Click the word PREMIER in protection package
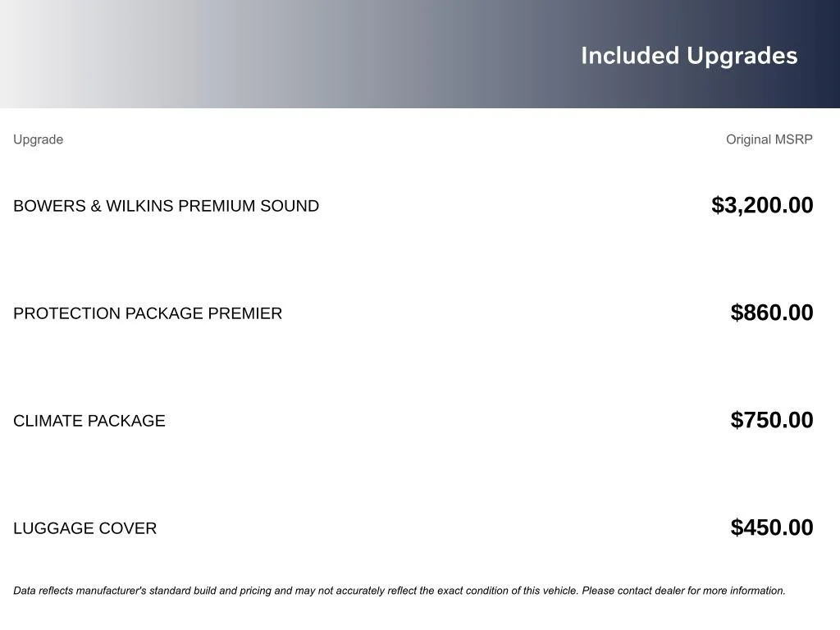Viewport: 840px width, 630px height. click(244, 313)
